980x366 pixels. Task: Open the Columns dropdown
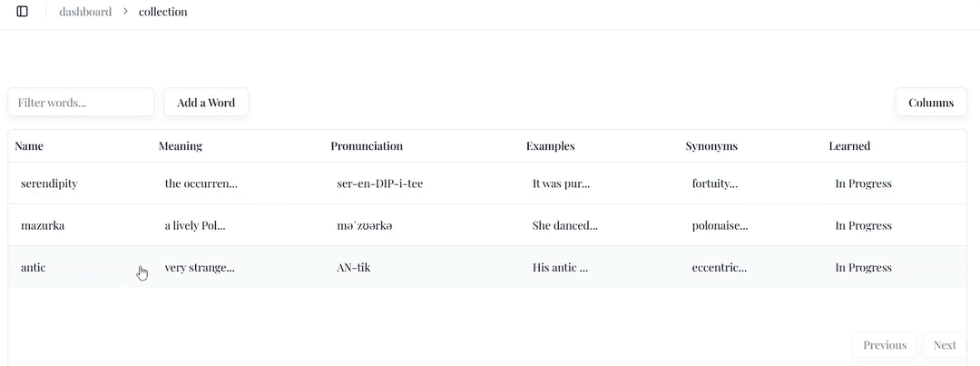pyautogui.click(x=930, y=103)
